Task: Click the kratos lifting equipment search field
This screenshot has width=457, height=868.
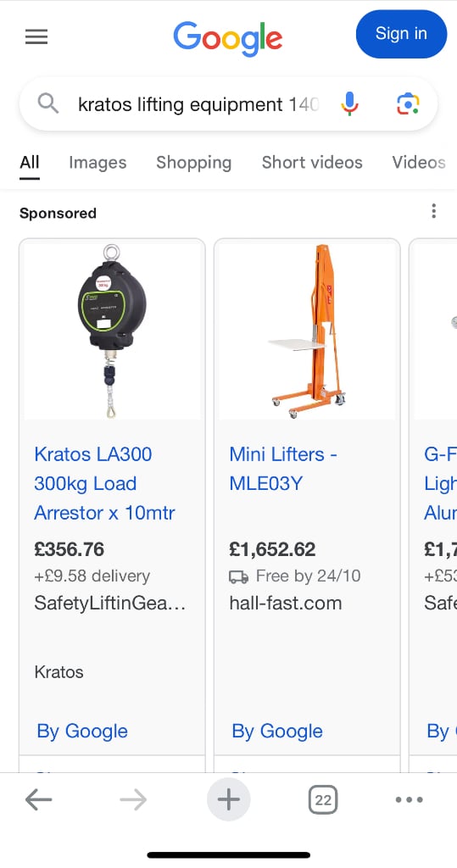Action: click(x=199, y=104)
